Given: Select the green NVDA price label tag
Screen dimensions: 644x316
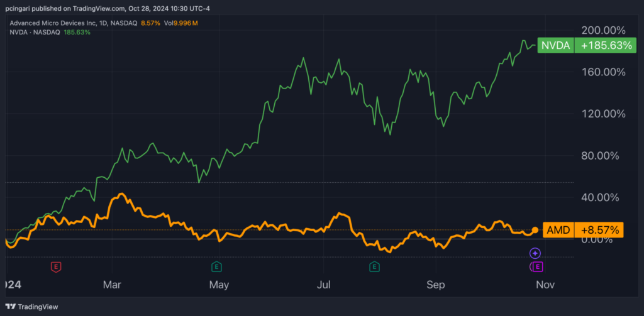Looking at the screenshot, I should pos(555,46).
